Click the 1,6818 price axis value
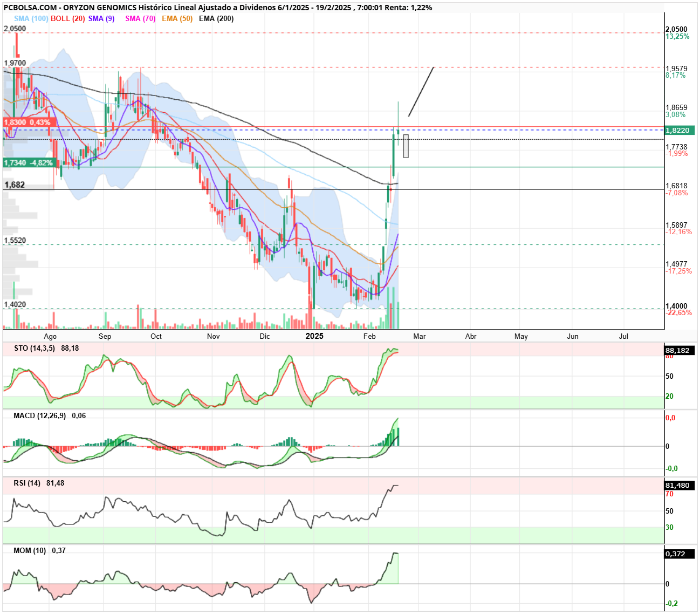700x614 pixels. (x=676, y=186)
